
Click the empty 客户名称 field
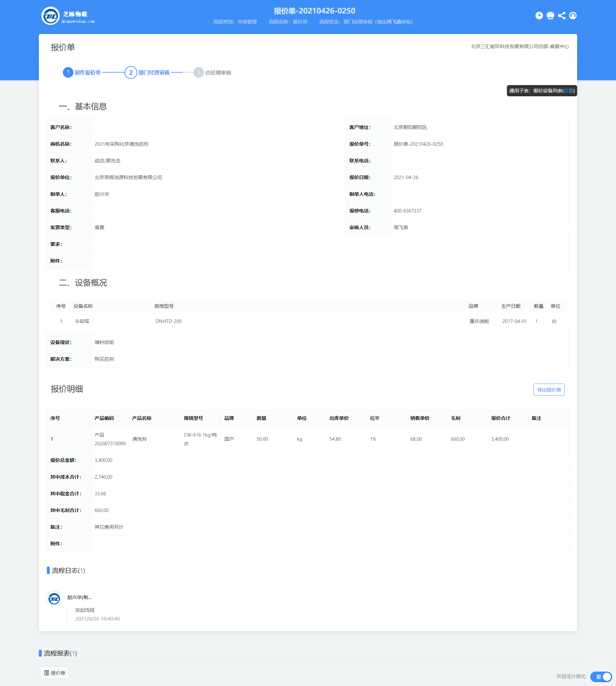click(x=218, y=127)
